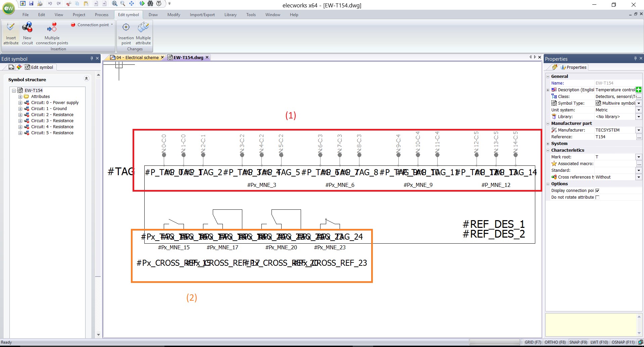Enable Do not rotate attribute checkbox
Viewport: 644px width, 347px height.
(x=597, y=197)
